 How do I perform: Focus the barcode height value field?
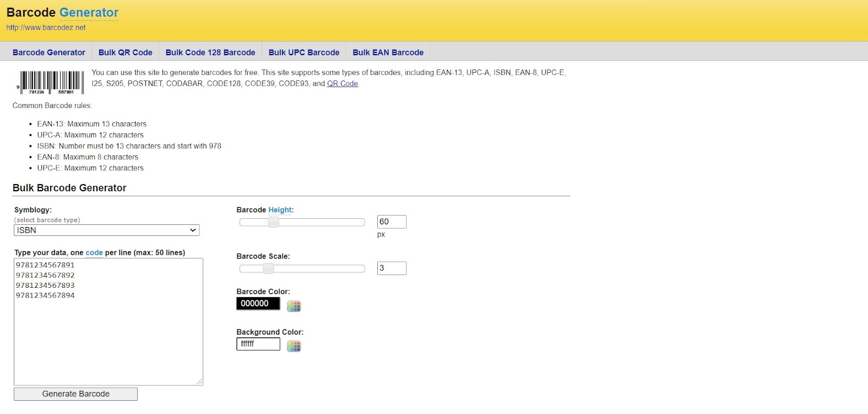(392, 222)
